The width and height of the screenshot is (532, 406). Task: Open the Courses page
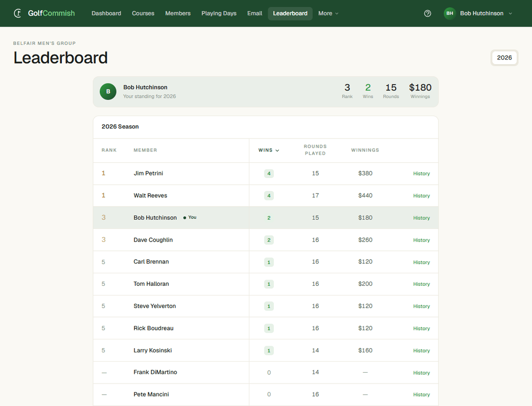click(143, 13)
